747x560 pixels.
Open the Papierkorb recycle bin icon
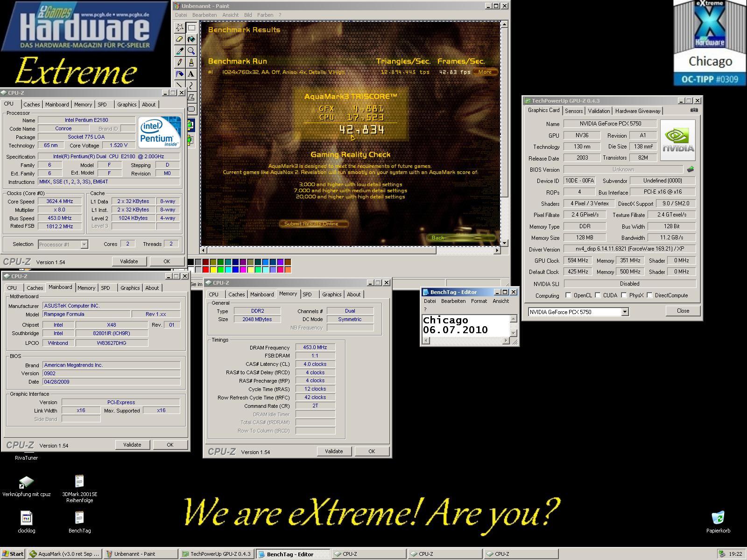(x=718, y=521)
